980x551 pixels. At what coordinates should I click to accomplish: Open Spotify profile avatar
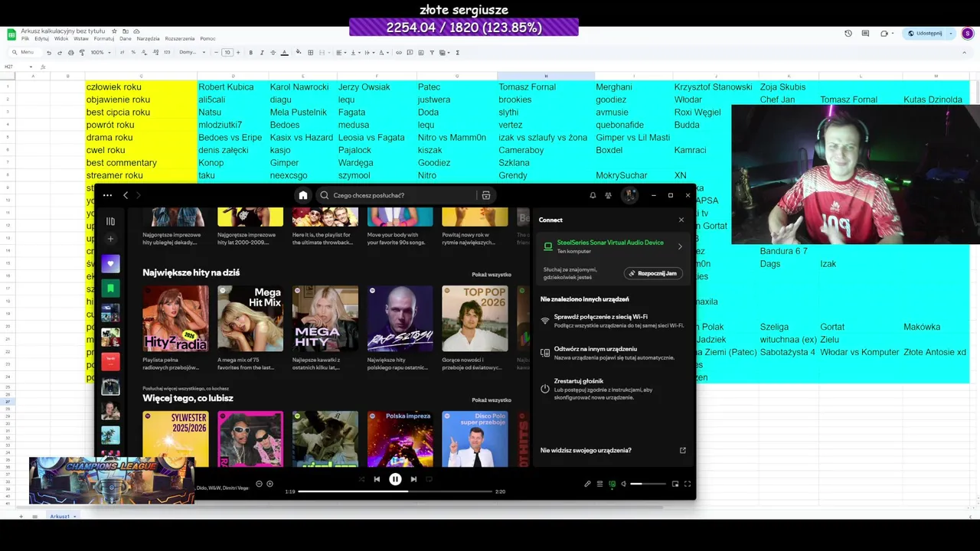[x=629, y=195]
